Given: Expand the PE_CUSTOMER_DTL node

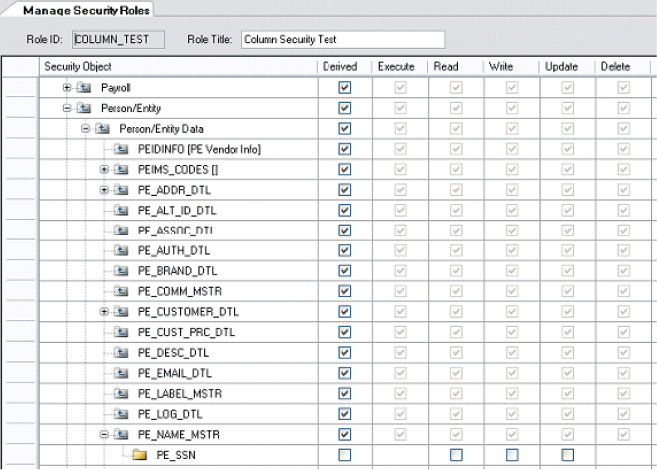Looking at the screenshot, I should pyautogui.click(x=105, y=312).
